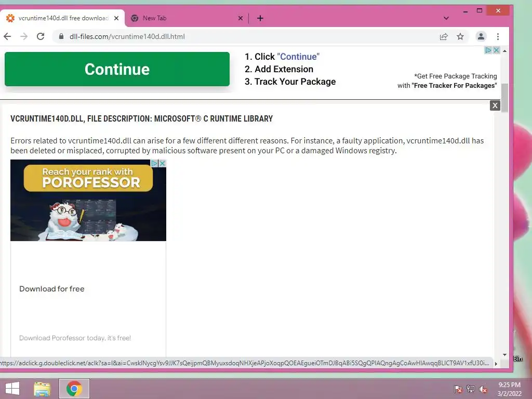
Task: Click the forward navigation arrow
Action: coord(24,36)
